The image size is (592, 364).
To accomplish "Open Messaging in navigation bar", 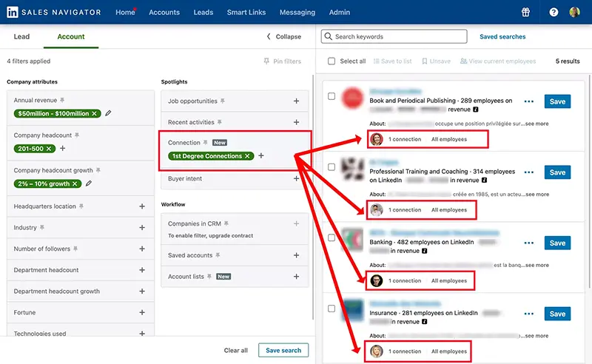I will pos(297,12).
